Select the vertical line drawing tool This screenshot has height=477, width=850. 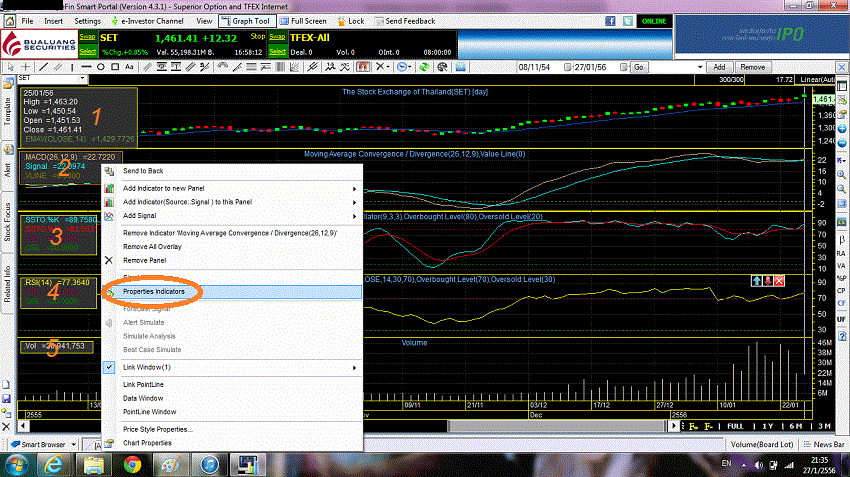[72, 67]
